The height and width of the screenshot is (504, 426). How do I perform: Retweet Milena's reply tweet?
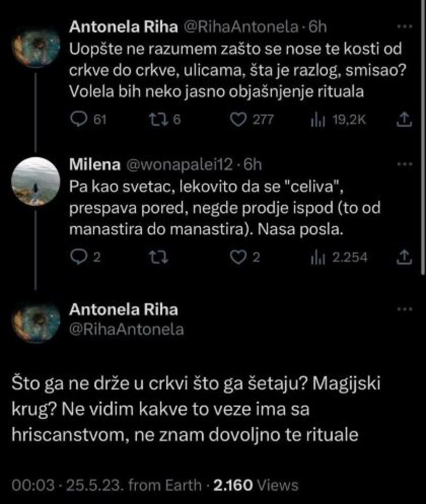pyautogui.click(x=155, y=257)
